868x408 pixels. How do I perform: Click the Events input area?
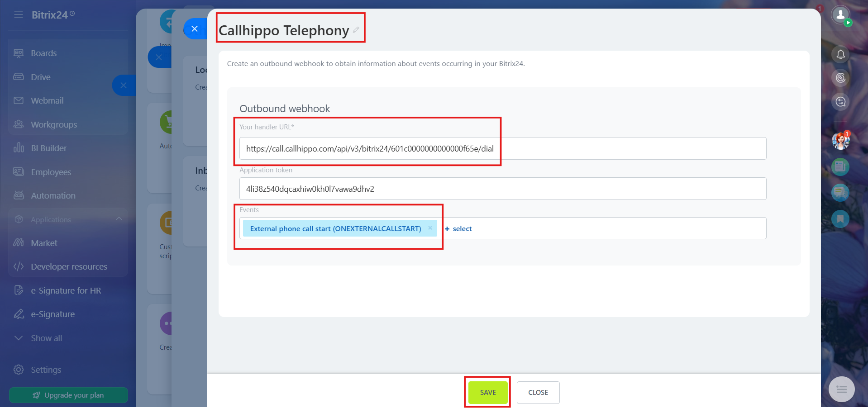coord(503,228)
